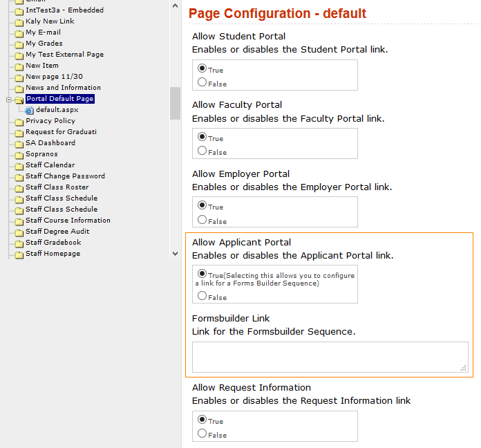
Task: Click the folder icon beside My Grades
Action: tap(19, 44)
